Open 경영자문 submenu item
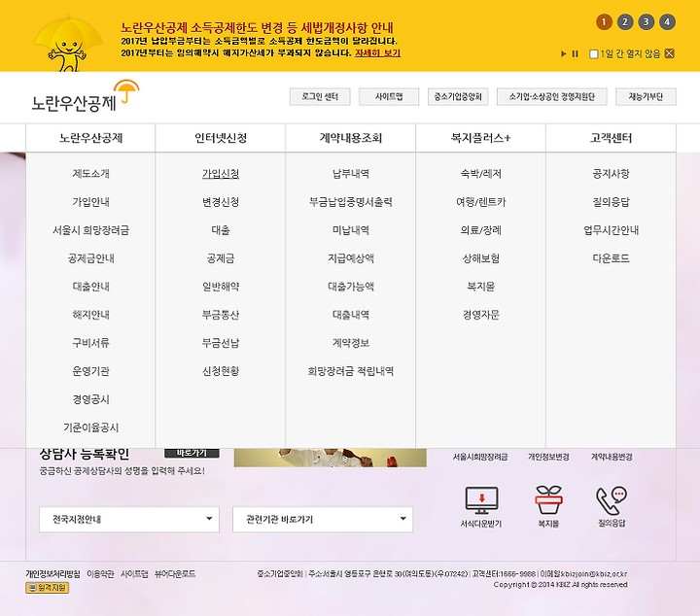Screen dimensions: 700x616 (481, 315)
